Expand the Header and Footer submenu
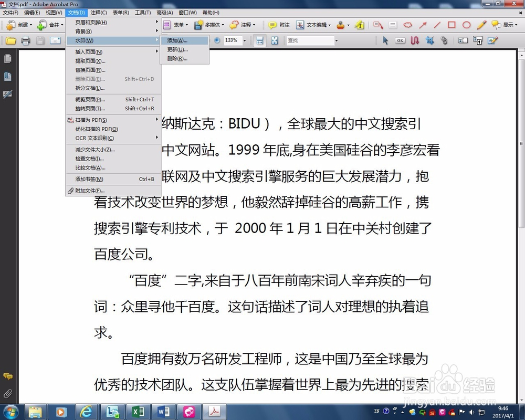 tap(113, 22)
